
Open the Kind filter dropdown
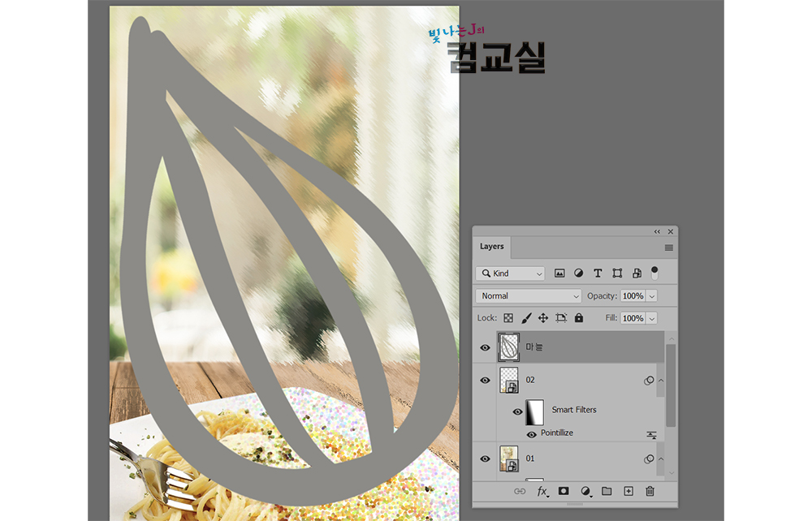[x=510, y=273]
